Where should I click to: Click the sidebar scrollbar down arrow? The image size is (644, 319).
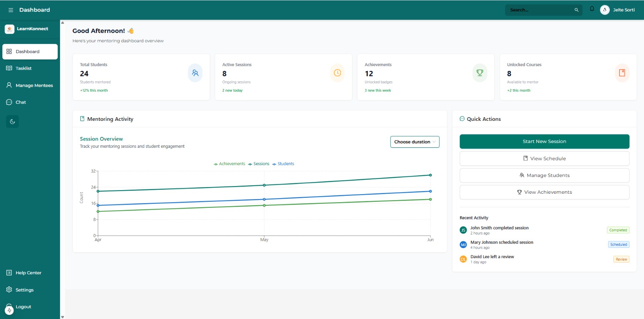click(62, 317)
